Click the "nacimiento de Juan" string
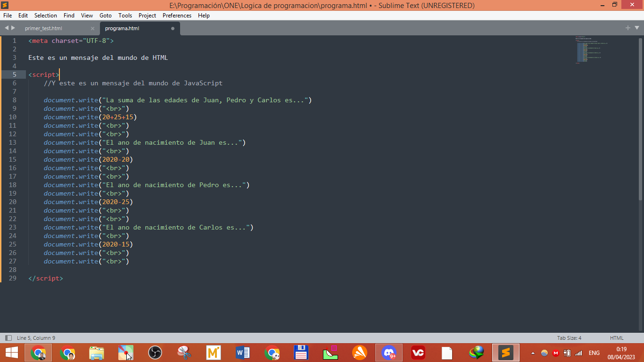The height and width of the screenshot is (362, 644). click(173, 142)
